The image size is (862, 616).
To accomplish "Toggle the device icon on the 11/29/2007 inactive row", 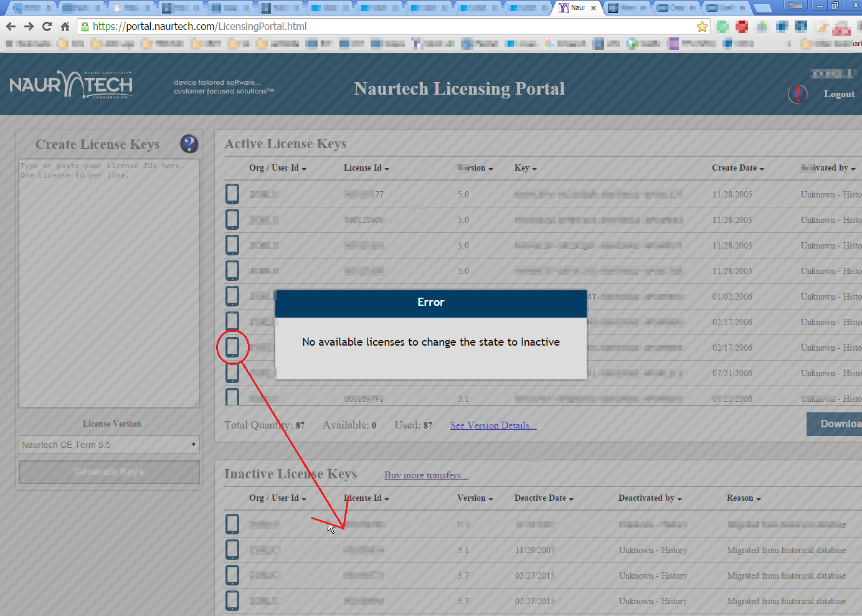I will click(232, 549).
